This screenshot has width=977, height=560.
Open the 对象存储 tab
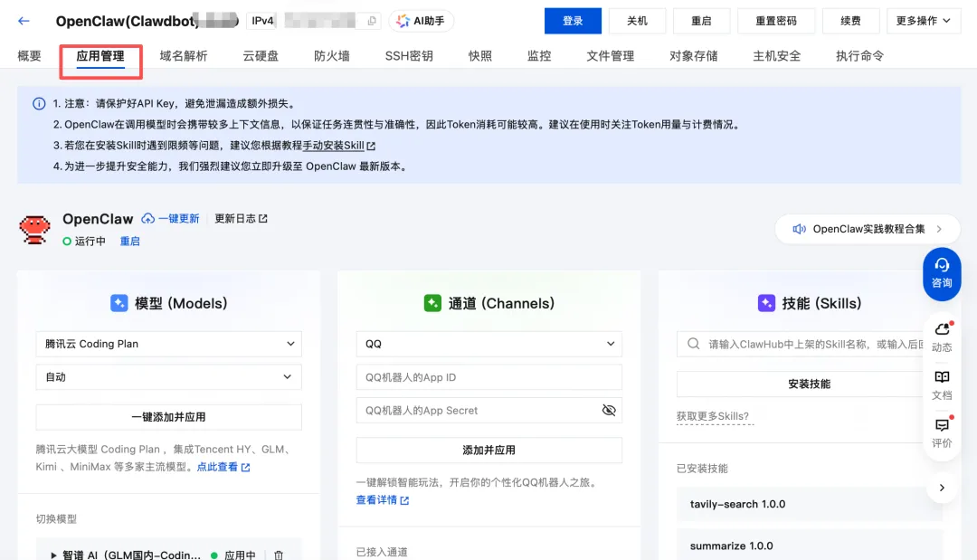click(x=694, y=56)
